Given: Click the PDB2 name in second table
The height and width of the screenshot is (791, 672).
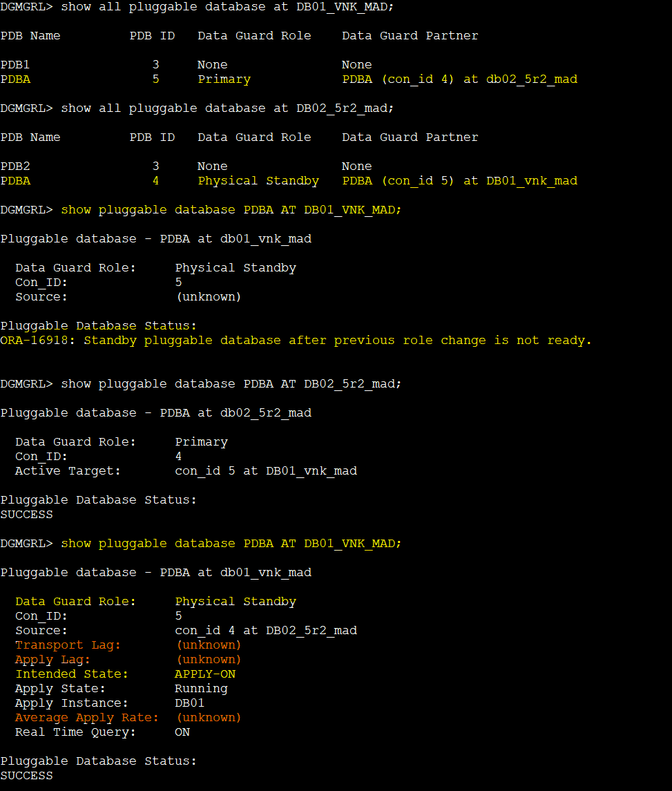Looking at the screenshot, I should pos(15,166).
